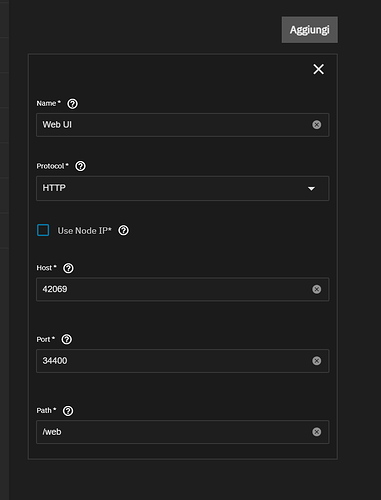This screenshot has height=500, width=381.
Task: Open the Protocol HTTP dropdown
Action: click(x=183, y=188)
